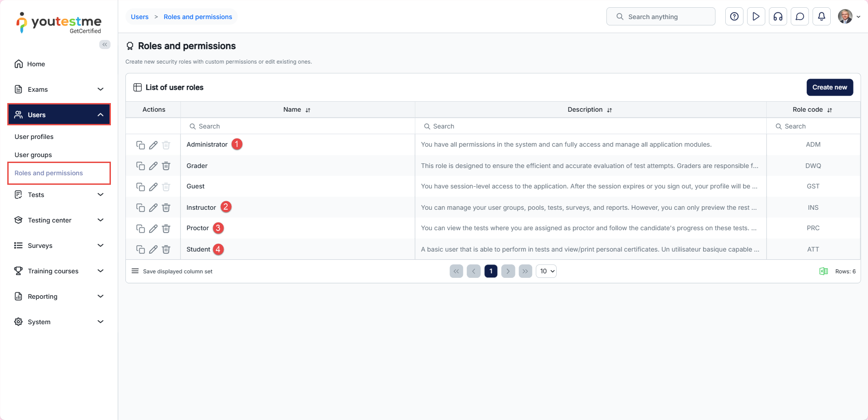Click the role code PRC
This screenshot has height=420, width=868.
click(813, 228)
